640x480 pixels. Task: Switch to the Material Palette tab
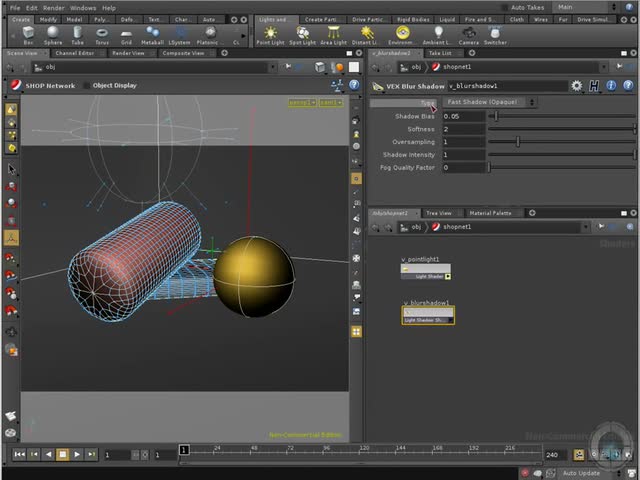click(490, 213)
